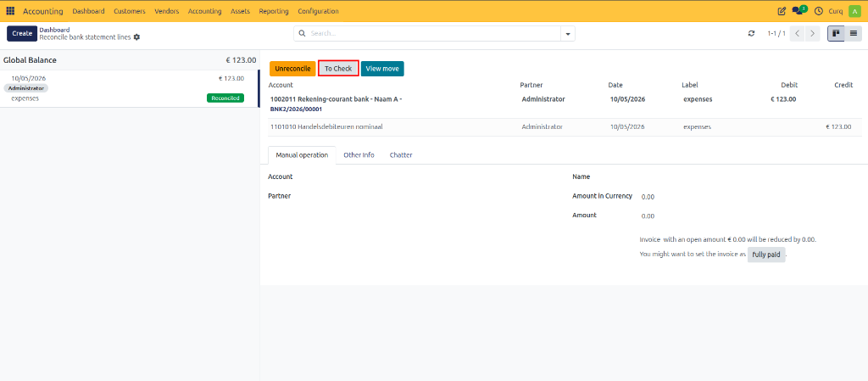Open the user avatar A menu
The width and height of the screenshot is (868, 381).
[x=854, y=11]
